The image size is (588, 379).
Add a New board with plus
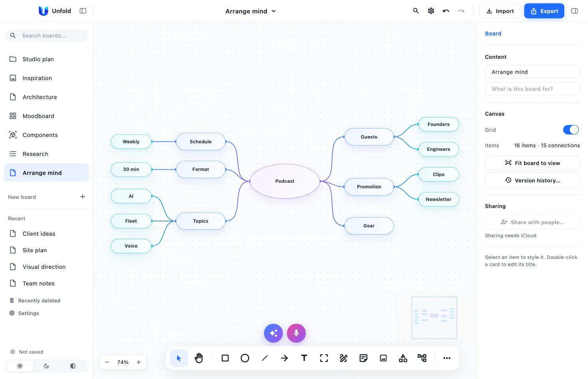tap(83, 197)
